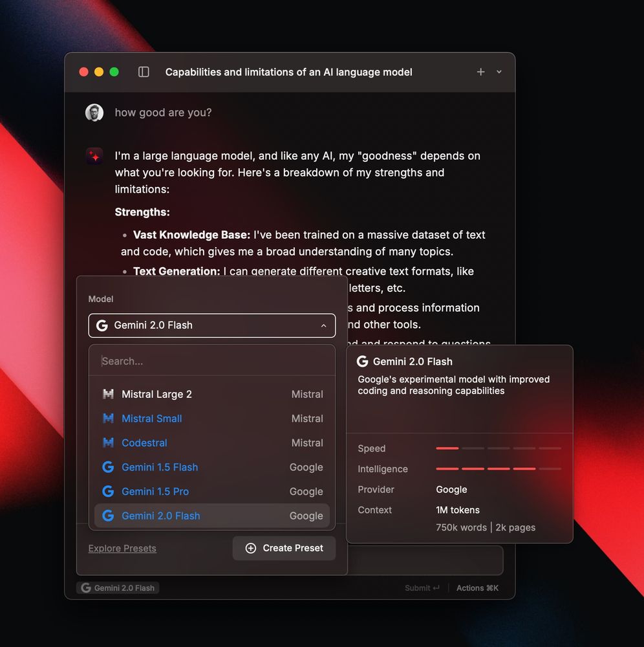Focus the model Search field

(212, 361)
